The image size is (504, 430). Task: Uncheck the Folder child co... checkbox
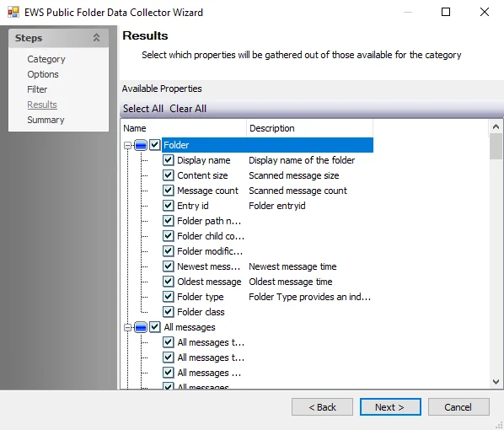168,236
